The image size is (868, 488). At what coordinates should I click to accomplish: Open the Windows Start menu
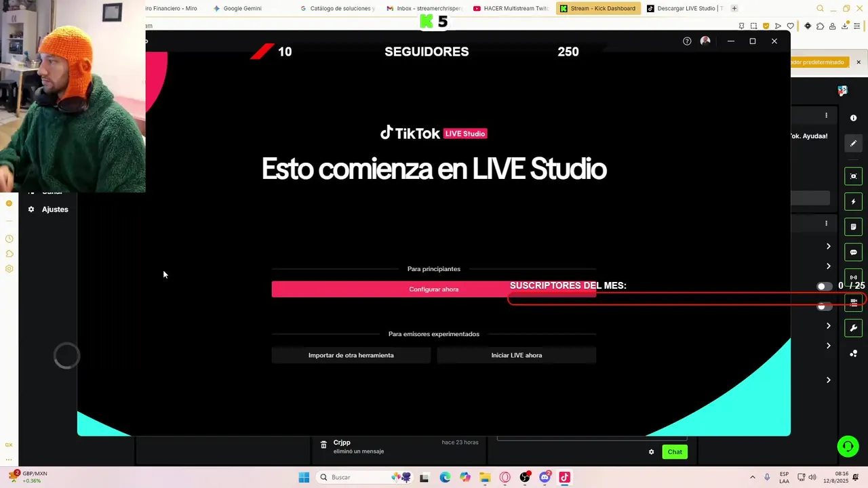pyautogui.click(x=304, y=477)
